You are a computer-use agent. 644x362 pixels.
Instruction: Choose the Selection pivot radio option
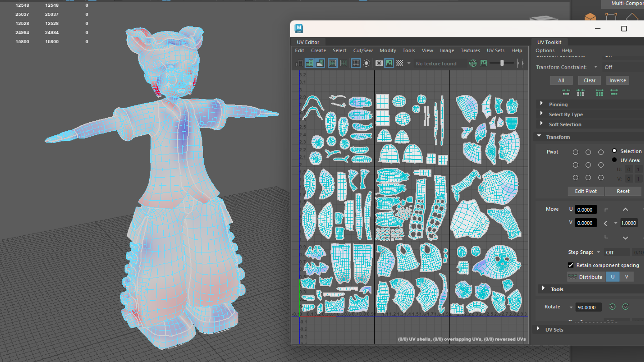click(x=614, y=151)
